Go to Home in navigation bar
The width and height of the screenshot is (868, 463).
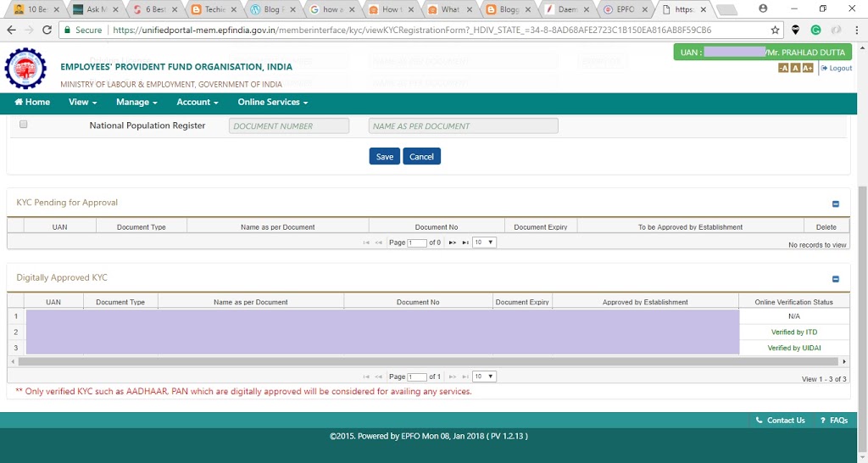click(32, 102)
